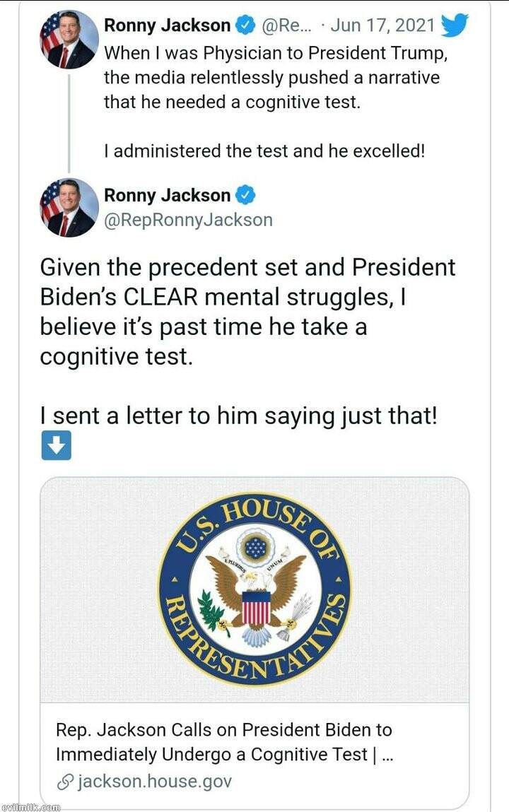Click the evilmilk.com watermark

(x=30, y=806)
